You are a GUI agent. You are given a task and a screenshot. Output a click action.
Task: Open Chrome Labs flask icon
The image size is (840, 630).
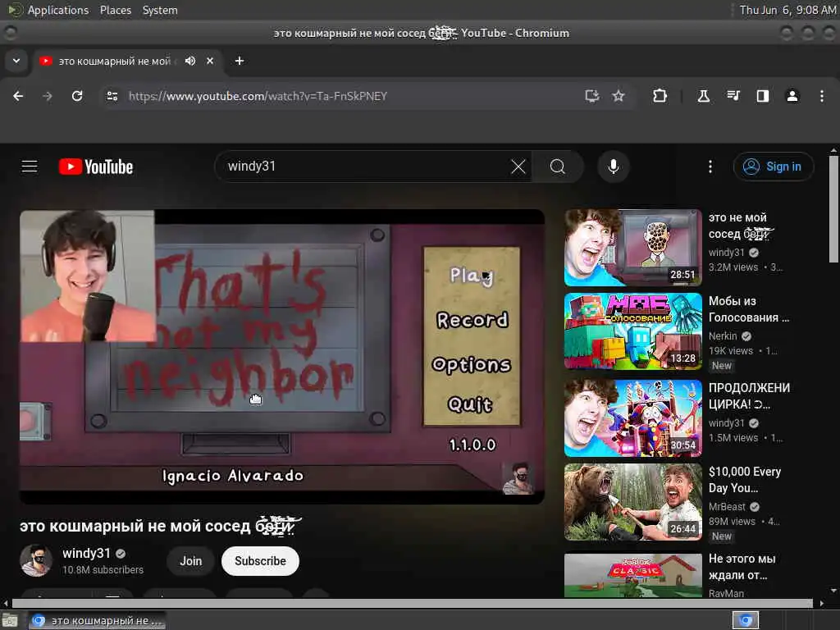[703, 96]
